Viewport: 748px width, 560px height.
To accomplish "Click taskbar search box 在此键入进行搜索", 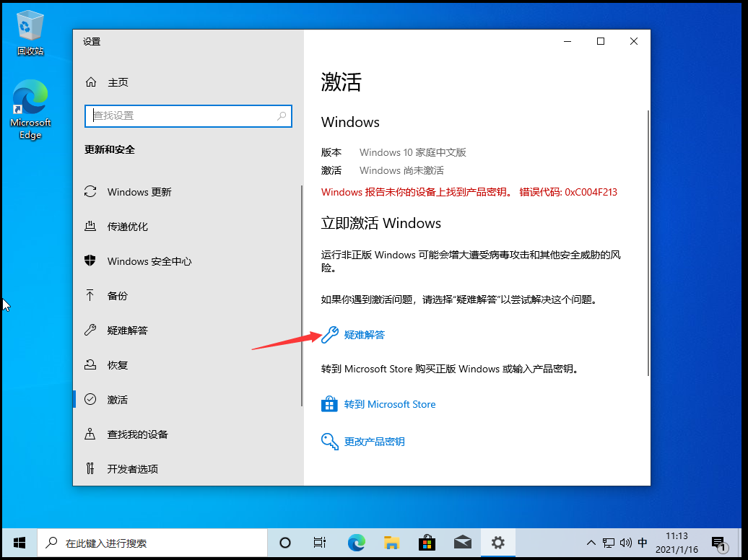I will (152, 543).
